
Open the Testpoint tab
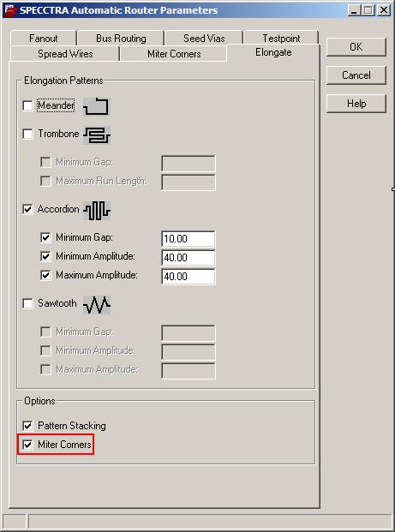click(281, 39)
